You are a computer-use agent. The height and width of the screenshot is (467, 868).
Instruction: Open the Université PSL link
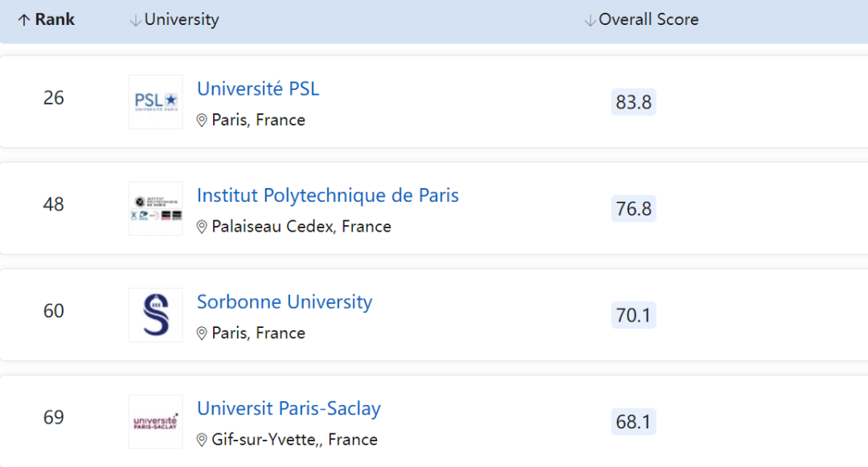point(258,88)
